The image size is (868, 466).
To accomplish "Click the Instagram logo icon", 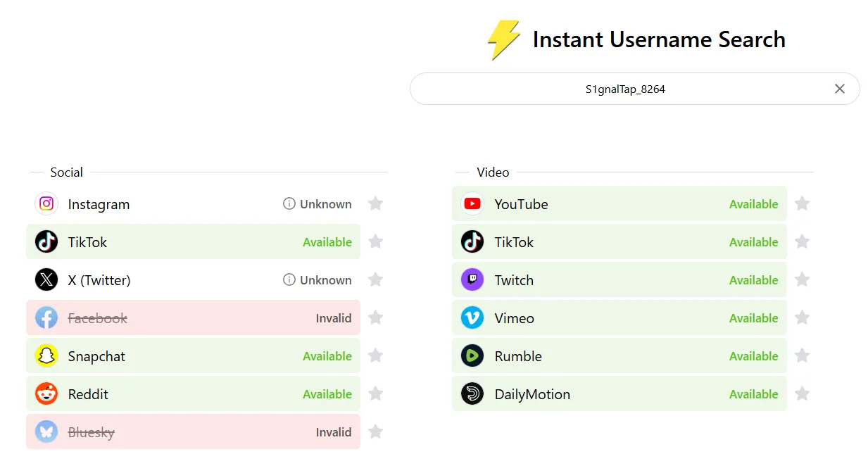I will [46, 204].
